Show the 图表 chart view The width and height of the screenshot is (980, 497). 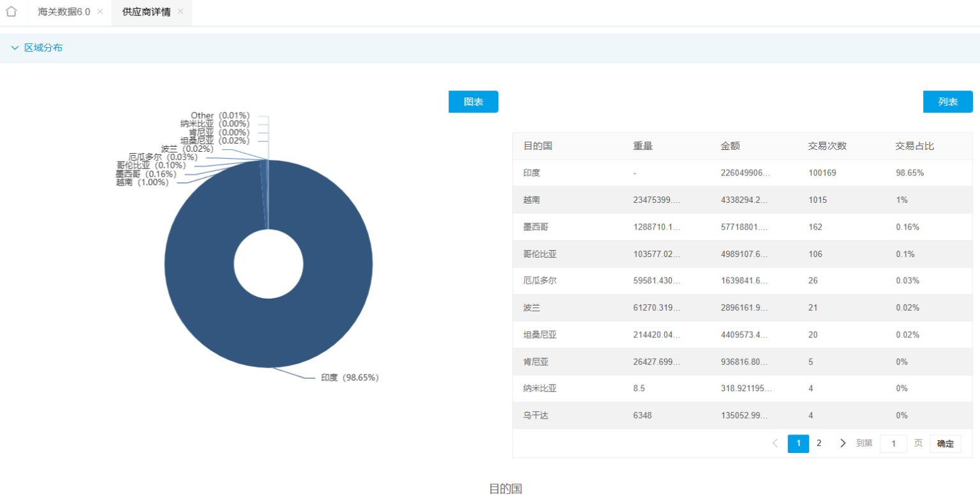coord(473,101)
